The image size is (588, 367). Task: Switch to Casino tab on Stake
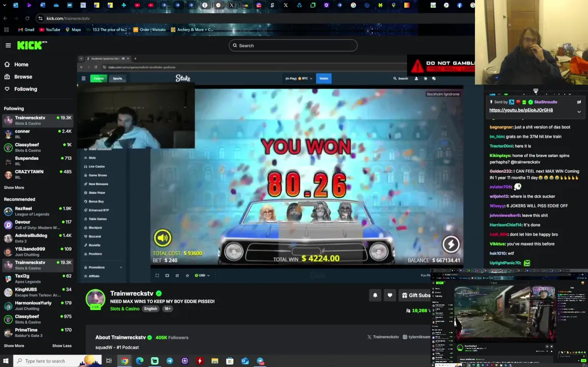click(99, 78)
